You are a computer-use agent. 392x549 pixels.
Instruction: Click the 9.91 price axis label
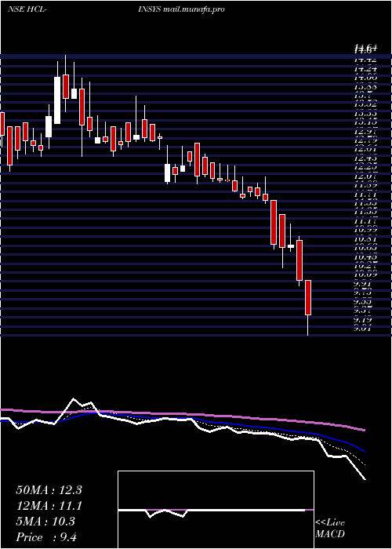(x=362, y=283)
